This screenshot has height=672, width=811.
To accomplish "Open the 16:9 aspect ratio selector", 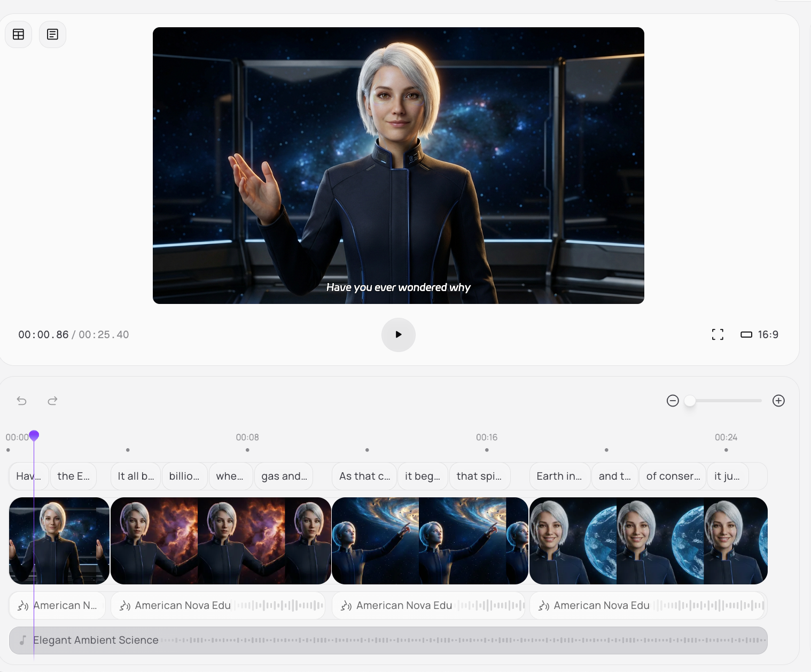I will 759,335.
